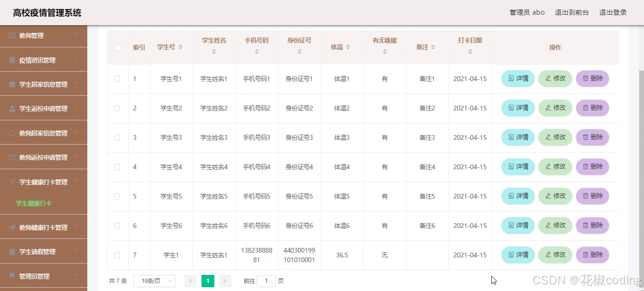Click the 教师管理 sidebar icon

pyautogui.click(x=12, y=36)
